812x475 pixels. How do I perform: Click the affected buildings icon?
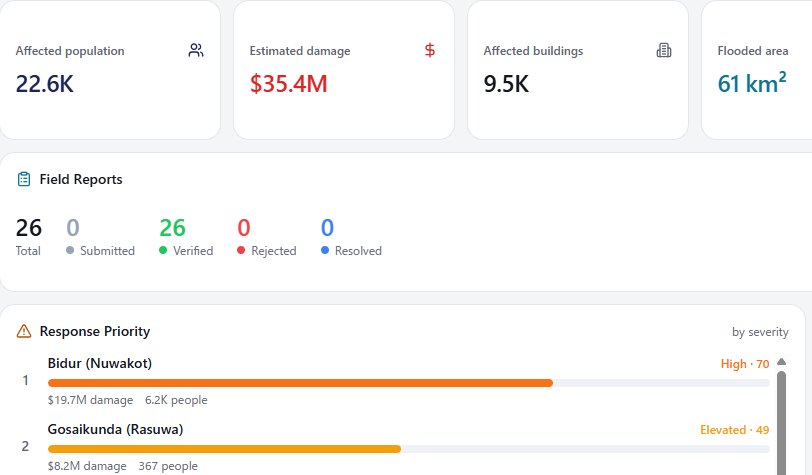[x=664, y=50]
